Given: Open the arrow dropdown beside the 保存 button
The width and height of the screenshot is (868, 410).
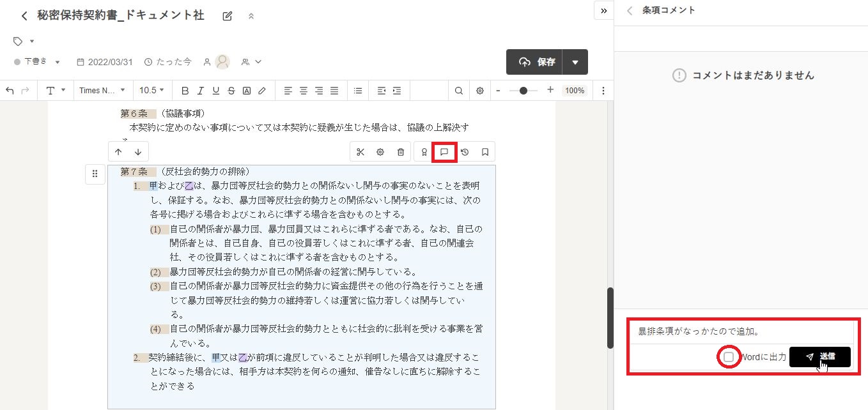Looking at the screenshot, I should [x=575, y=62].
